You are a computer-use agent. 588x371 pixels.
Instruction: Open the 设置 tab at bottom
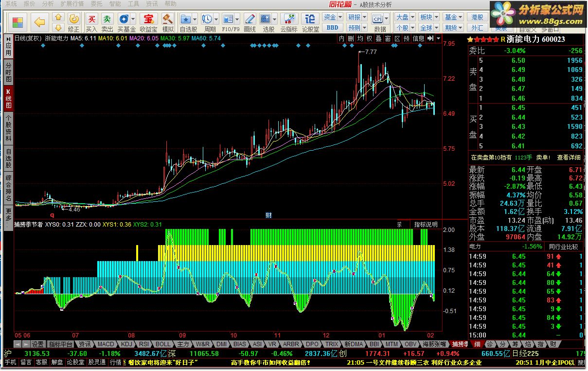37,344
